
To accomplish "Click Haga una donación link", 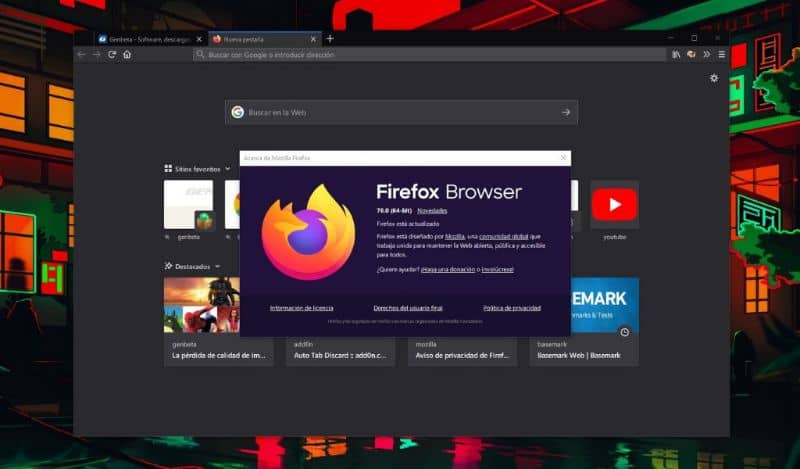I will click(447, 269).
